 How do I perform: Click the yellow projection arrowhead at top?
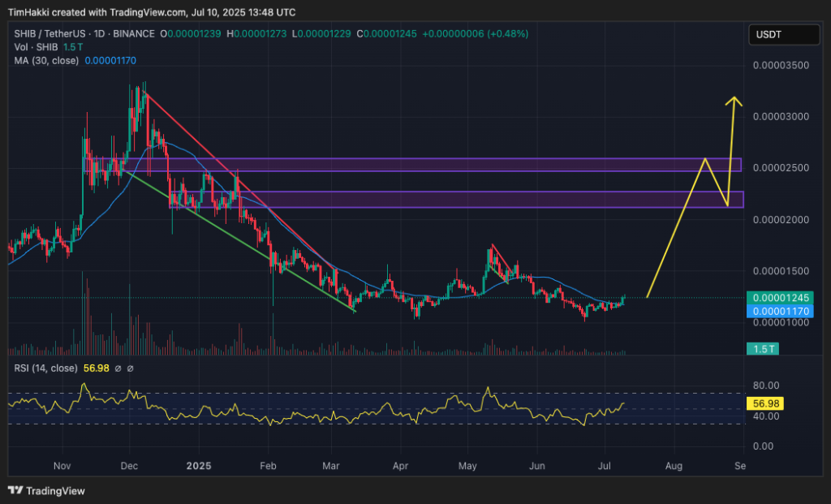[735, 100]
